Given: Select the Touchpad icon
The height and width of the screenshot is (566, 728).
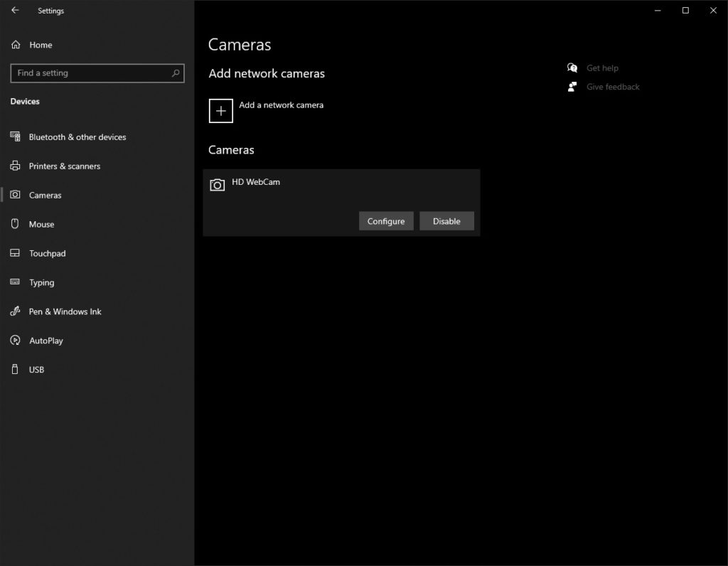Looking at the screenshot, I should [14, 253].
